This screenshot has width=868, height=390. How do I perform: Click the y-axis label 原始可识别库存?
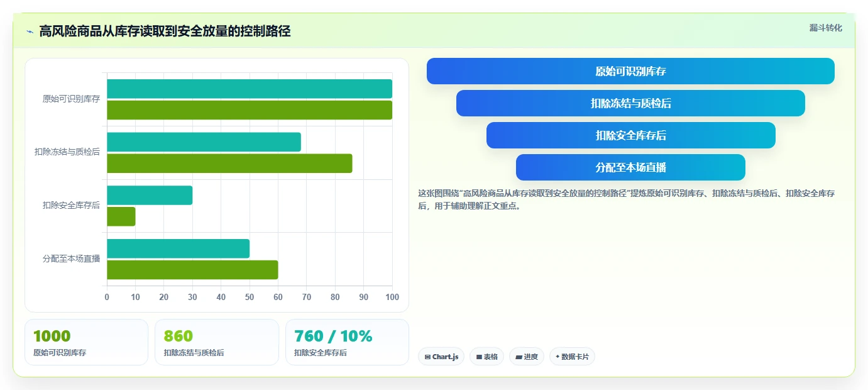tap(71, 99)
